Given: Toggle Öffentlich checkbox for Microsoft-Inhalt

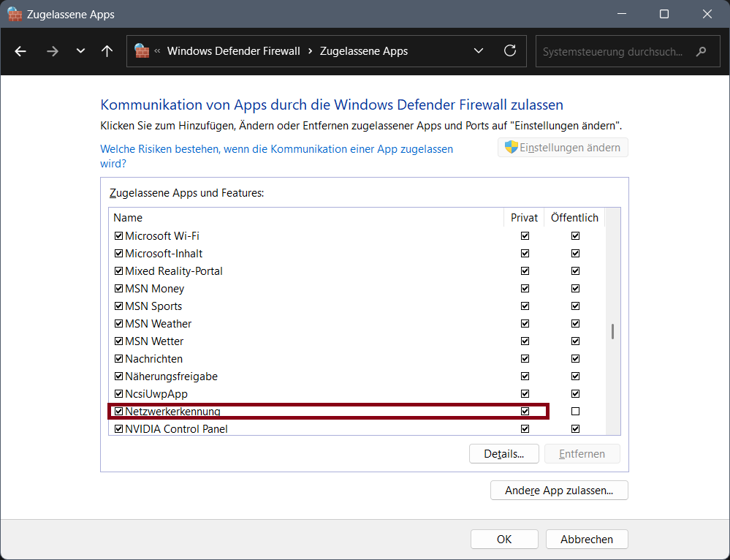Looking at the screenshot, I should (575, 254).
